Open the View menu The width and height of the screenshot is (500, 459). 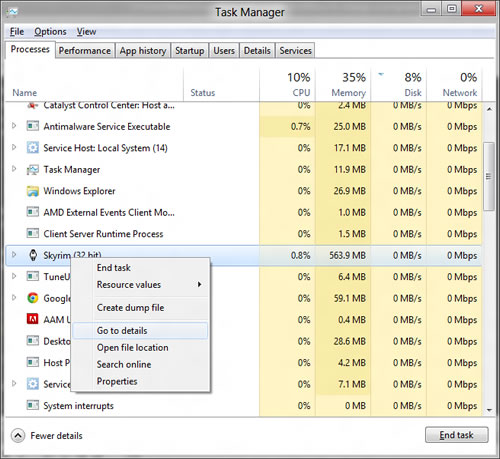86,32
